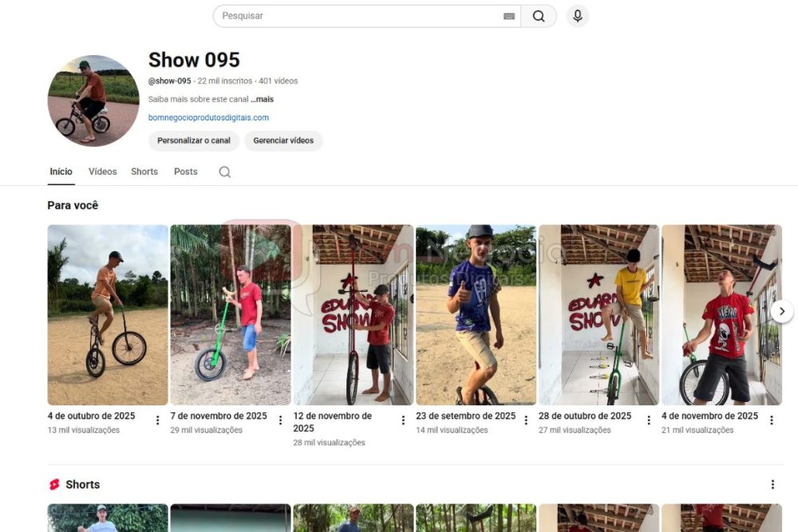Image resolution: width=798 pixels, height=532 pixels.
Task: Expand channel description with ...mais
Action: (x=262, y=100)
